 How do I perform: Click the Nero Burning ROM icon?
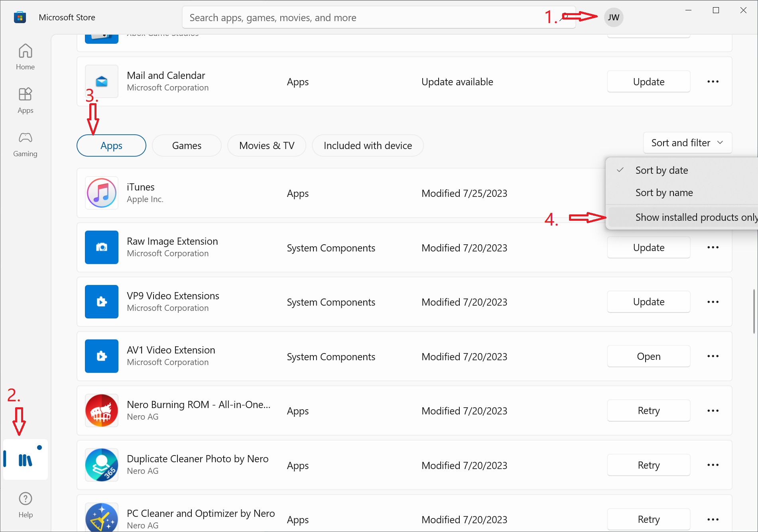click(102, 410)
